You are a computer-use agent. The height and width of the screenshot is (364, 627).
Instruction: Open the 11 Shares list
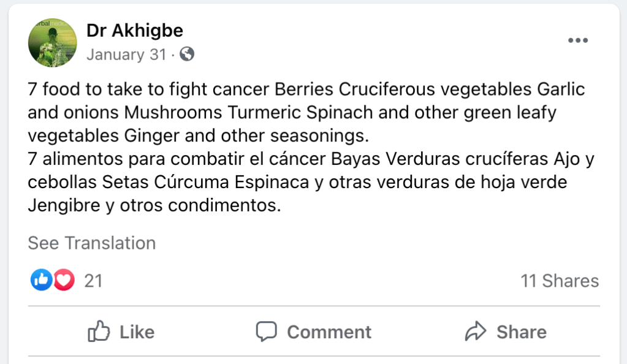pos(560,281)
